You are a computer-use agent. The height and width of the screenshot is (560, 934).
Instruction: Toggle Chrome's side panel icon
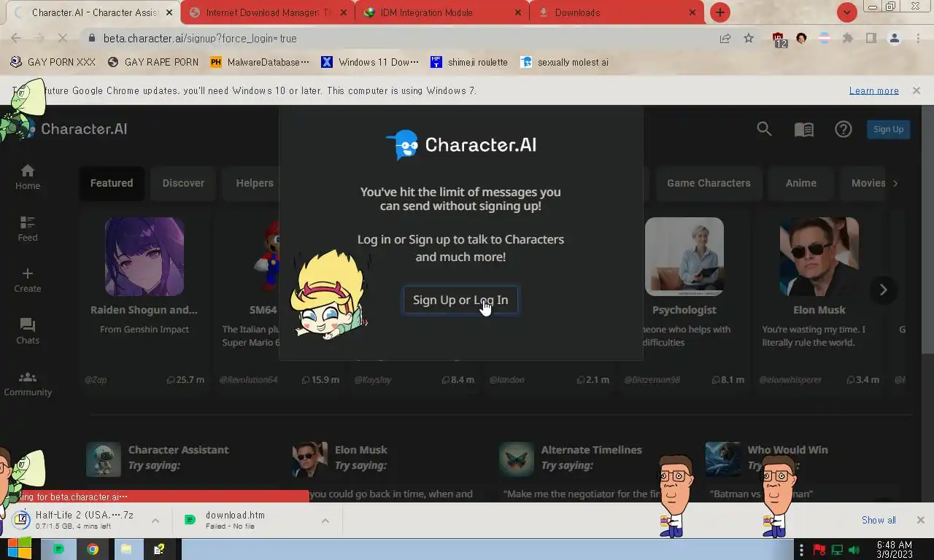tap(871, 38)
